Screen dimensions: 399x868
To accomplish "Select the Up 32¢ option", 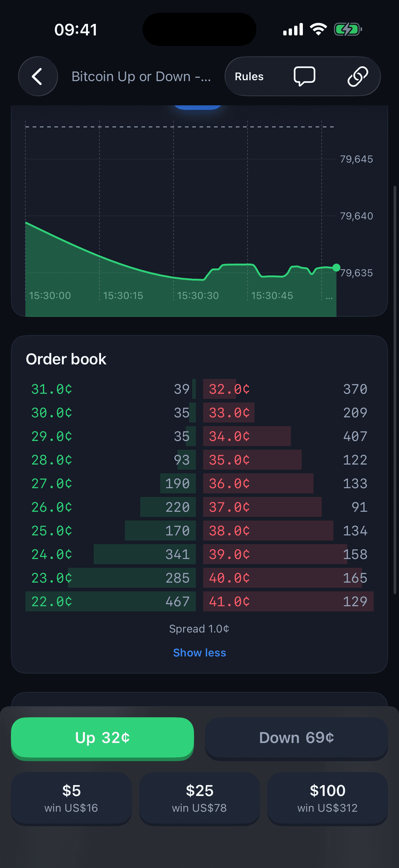I will click(x=102, y=738).
